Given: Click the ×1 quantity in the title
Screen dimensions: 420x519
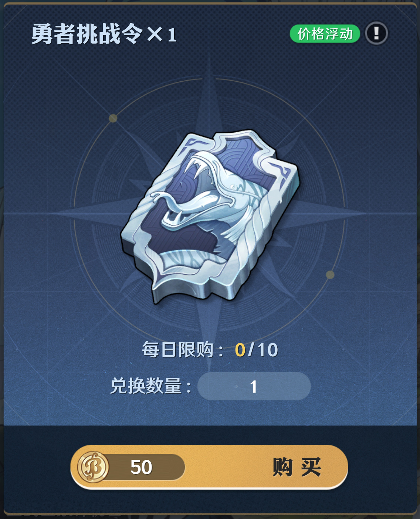Looking at the screenshot, I should (x=162, y=35).
